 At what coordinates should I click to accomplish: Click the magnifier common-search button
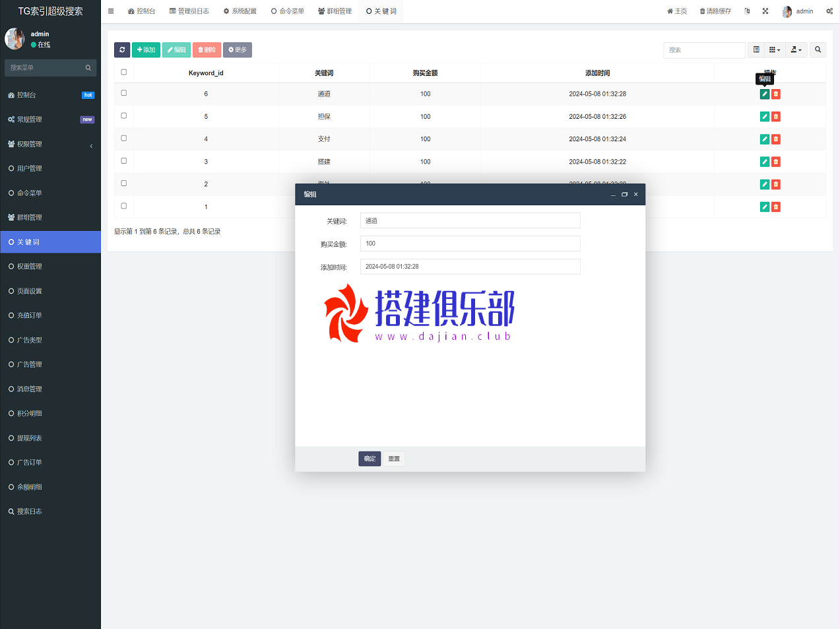[x=818, y=50]
